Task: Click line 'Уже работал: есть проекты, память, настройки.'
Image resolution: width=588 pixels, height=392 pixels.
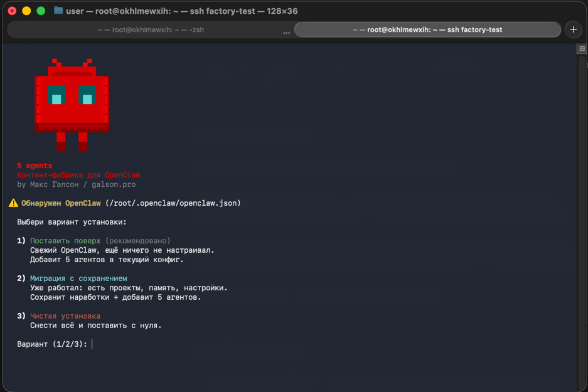Action: coord(129,288)
